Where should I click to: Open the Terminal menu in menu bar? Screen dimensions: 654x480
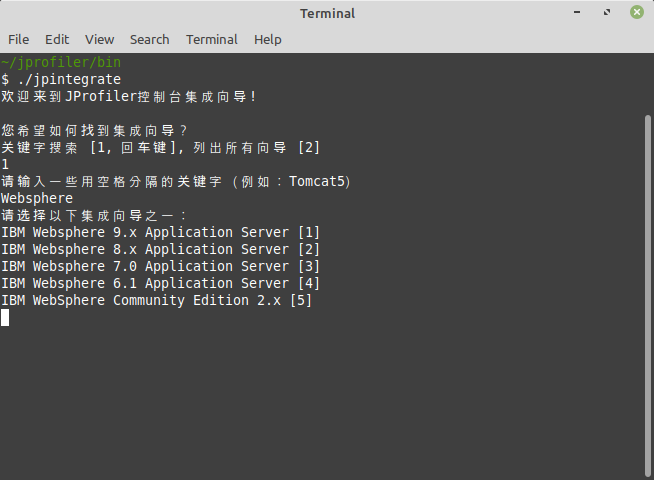pos(211,40)
